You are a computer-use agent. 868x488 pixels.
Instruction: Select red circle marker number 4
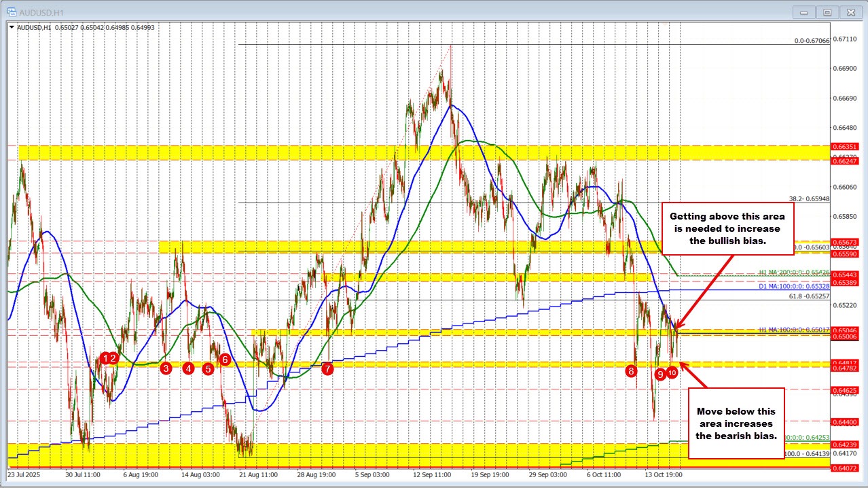(x=188, y=368)
